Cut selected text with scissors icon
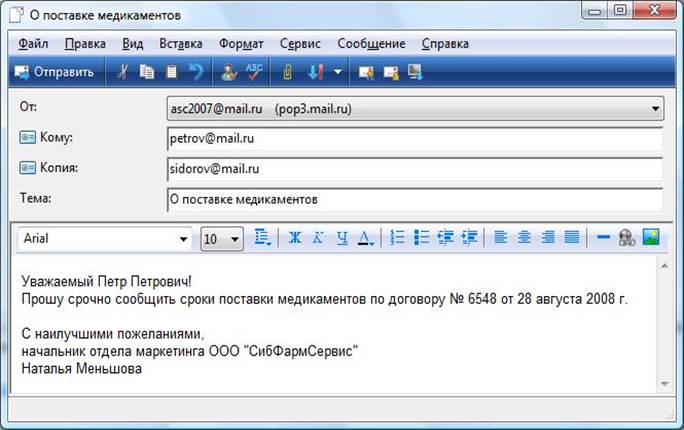The image size is (684, 430). point(123,72)
